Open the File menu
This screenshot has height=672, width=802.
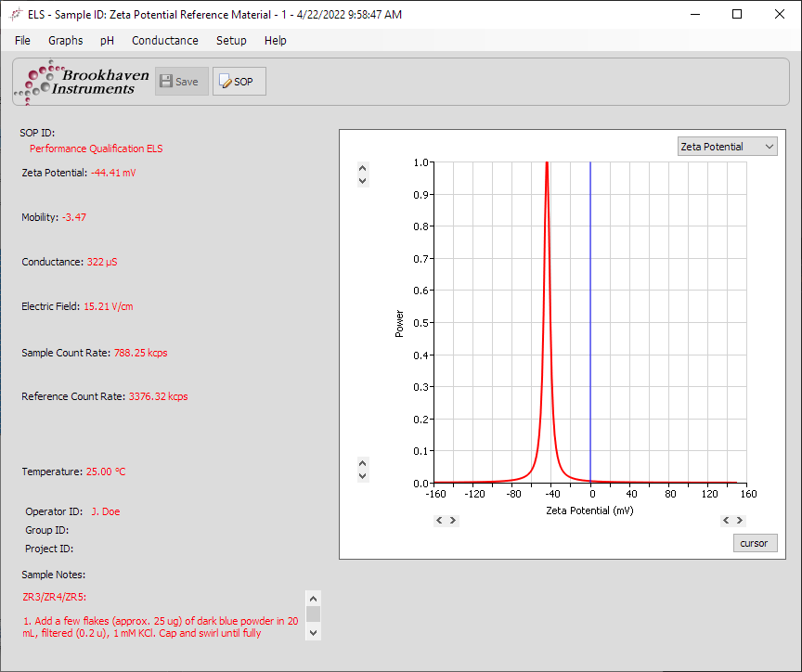[22, 41]
